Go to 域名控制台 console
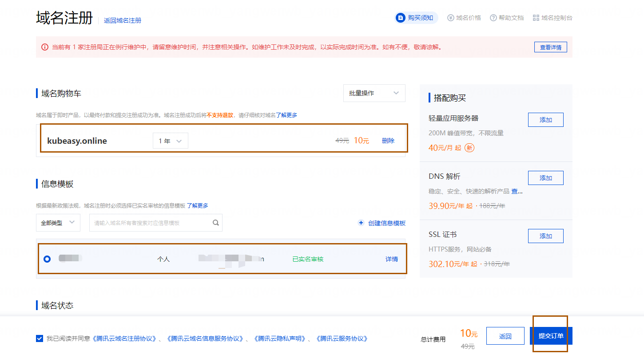644x354 pixels. pos(553,18)
